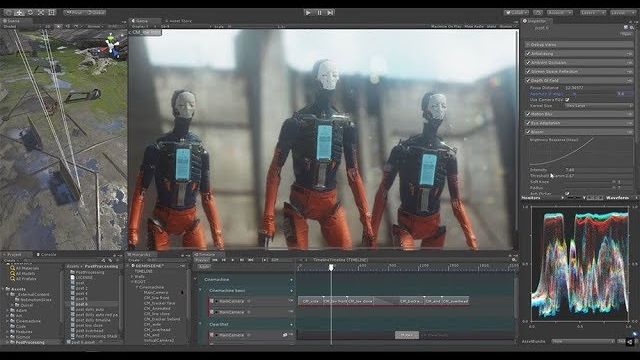
Task: Toggle Pivot/Center handle mode button
Action: coord(74,13)
